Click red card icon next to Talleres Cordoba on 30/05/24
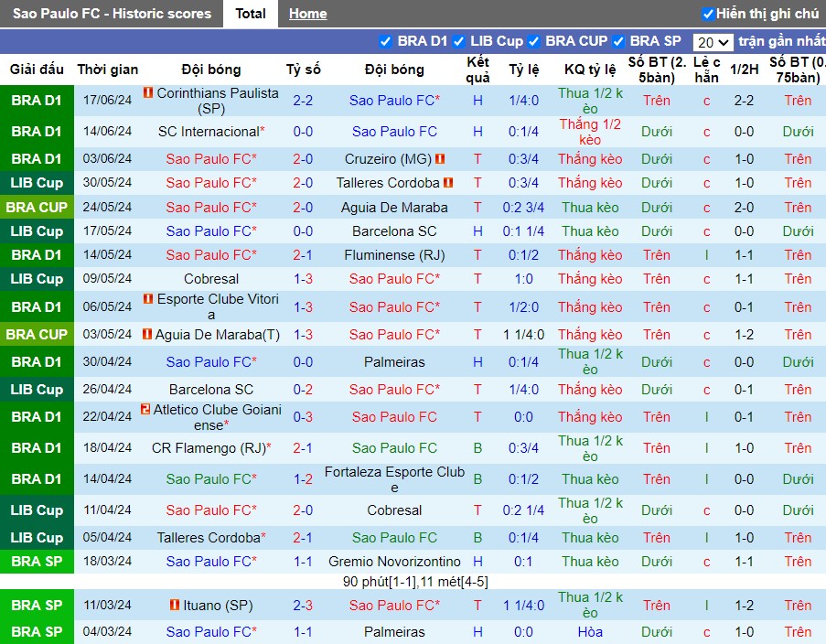The width and height of the screenshot is (826, 644). [x=448, y=183]
